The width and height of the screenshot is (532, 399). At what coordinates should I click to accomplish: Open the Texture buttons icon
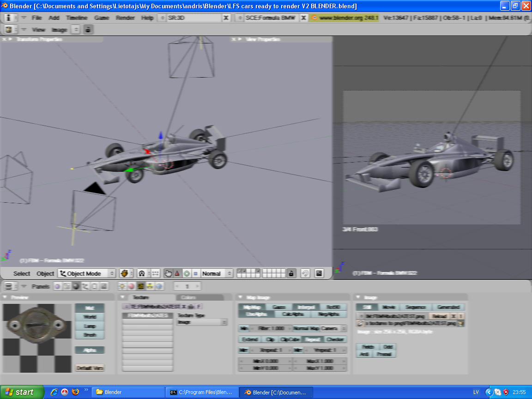pos(140,286)
